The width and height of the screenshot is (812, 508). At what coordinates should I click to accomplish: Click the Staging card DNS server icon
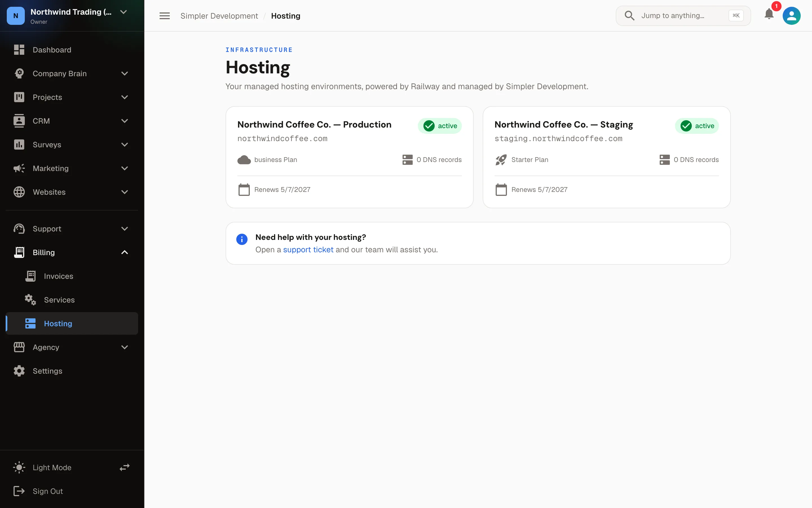tap(664, 160)
